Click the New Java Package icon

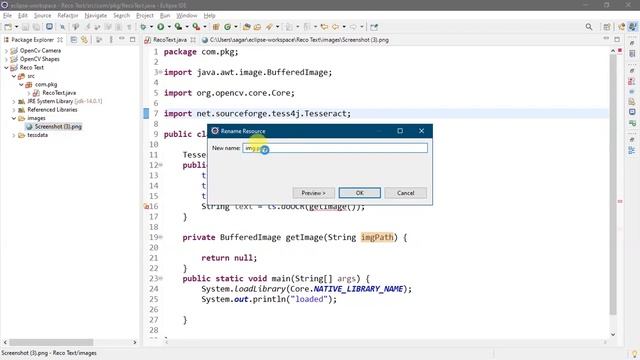click(x=216, y=27)
